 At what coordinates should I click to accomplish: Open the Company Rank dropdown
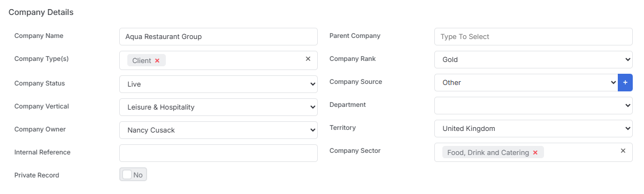(533, 59)
